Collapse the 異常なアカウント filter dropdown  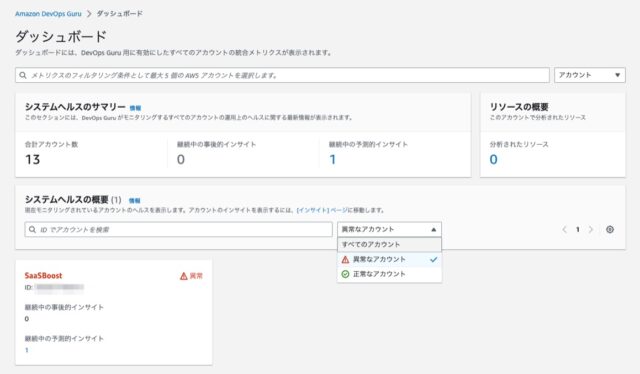(x=389, y=229)
